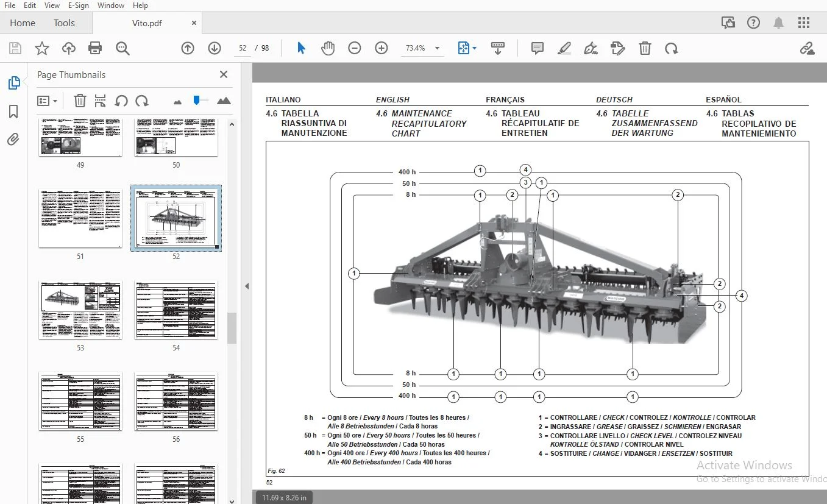Click the thumbnails scrollbar up arrow
Viewport: 827px width, 504px height.
click(x=232, y=124)
